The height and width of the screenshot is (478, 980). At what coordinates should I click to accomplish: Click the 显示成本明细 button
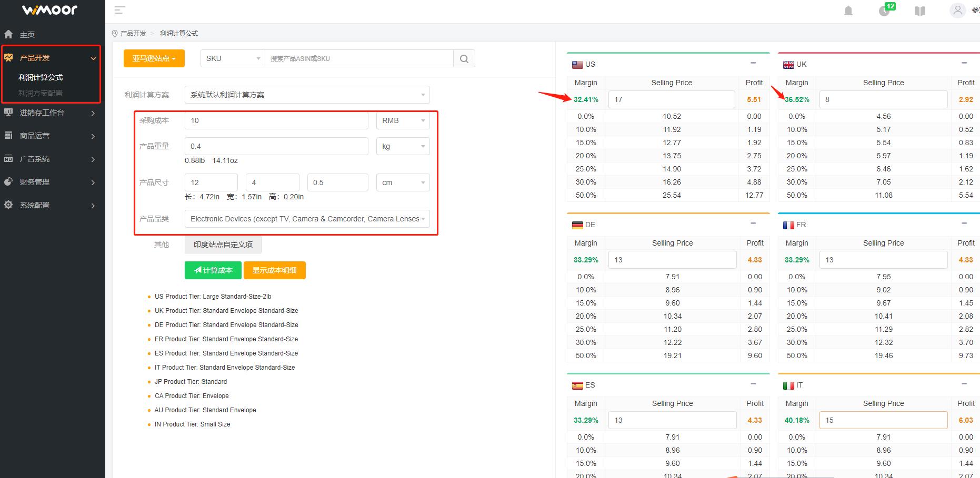tap(274, 270)
